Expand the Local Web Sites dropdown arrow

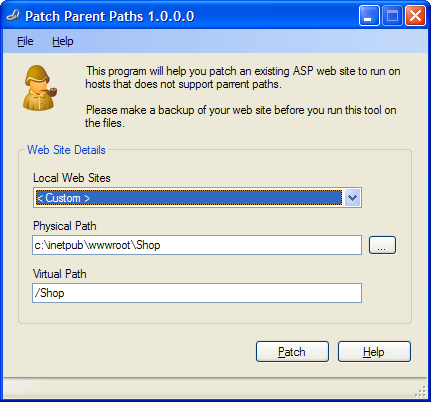[x=352, y=198]
